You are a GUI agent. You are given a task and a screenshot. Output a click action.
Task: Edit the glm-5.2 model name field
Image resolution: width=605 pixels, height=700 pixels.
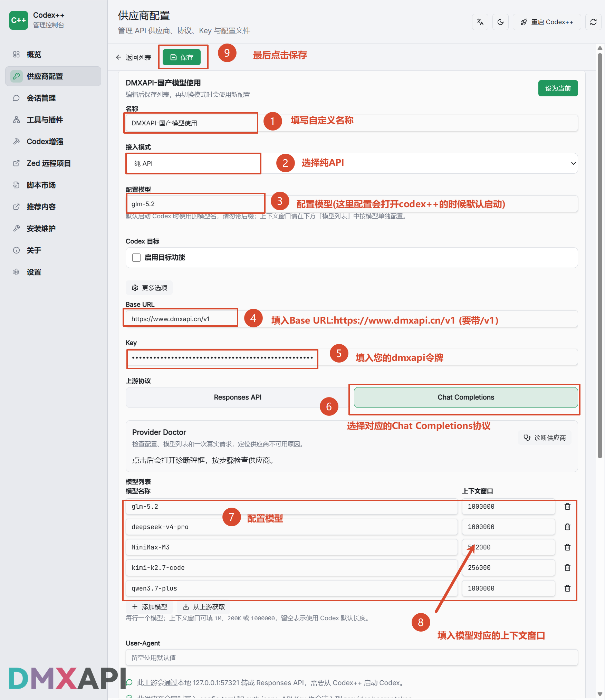tap(291, 507)
